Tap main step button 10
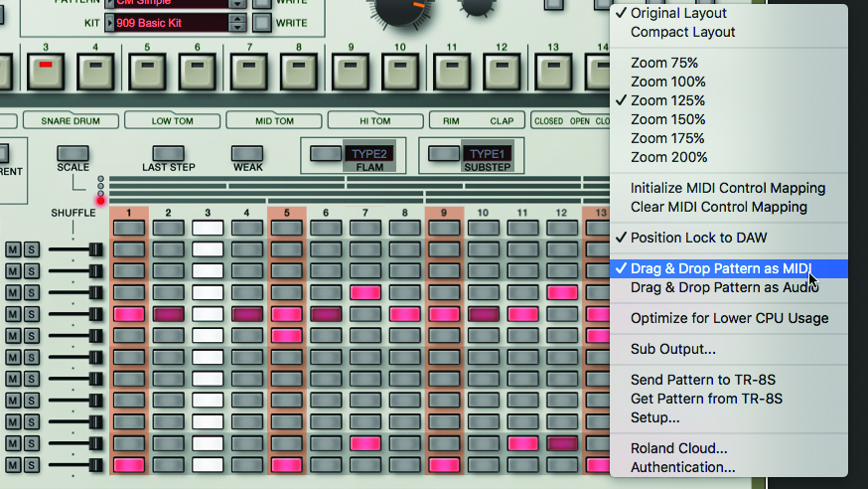Viewport: 868px width, 489px height. point(400,71)
